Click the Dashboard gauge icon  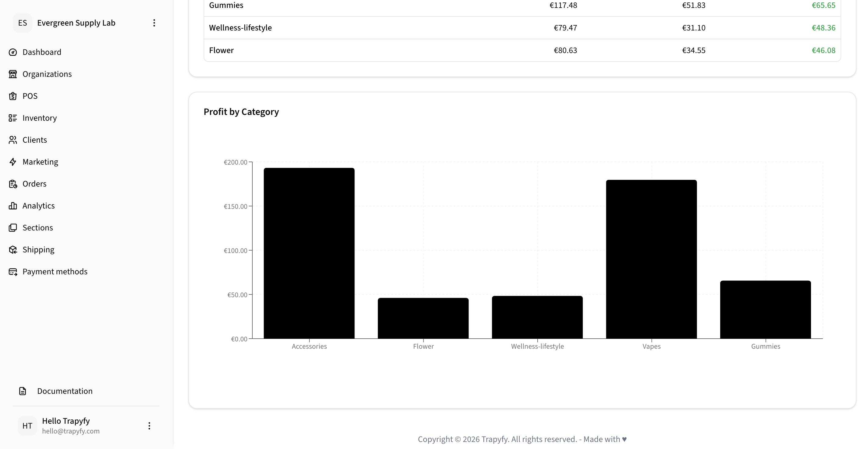13,52
